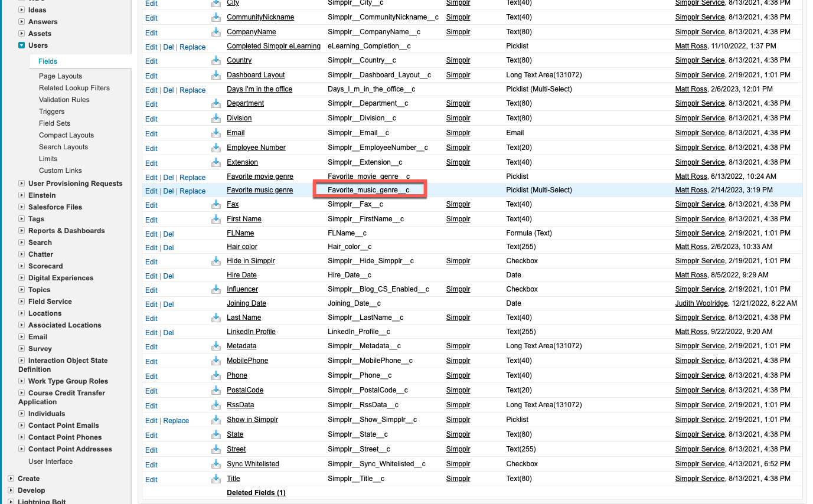Click the download icon in the State row
The width and height of the screenshot is (813, 504).
(216, 434)
